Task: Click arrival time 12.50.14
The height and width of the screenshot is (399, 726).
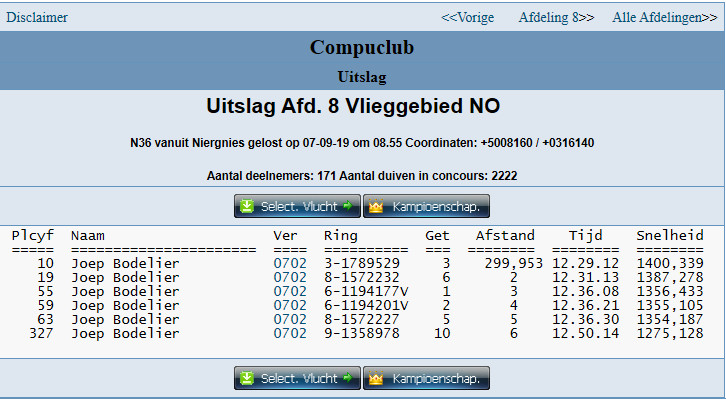Action: click(586, 333)
